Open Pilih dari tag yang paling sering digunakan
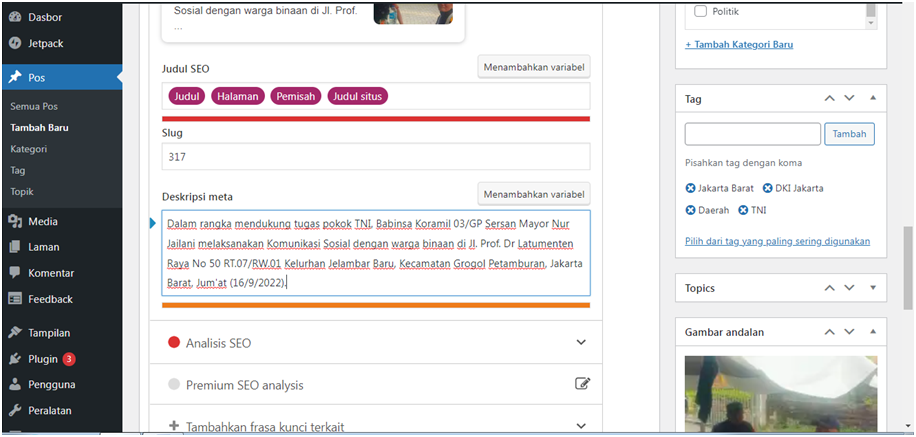Viewport: 916px width, 437px height. point(777,241)
